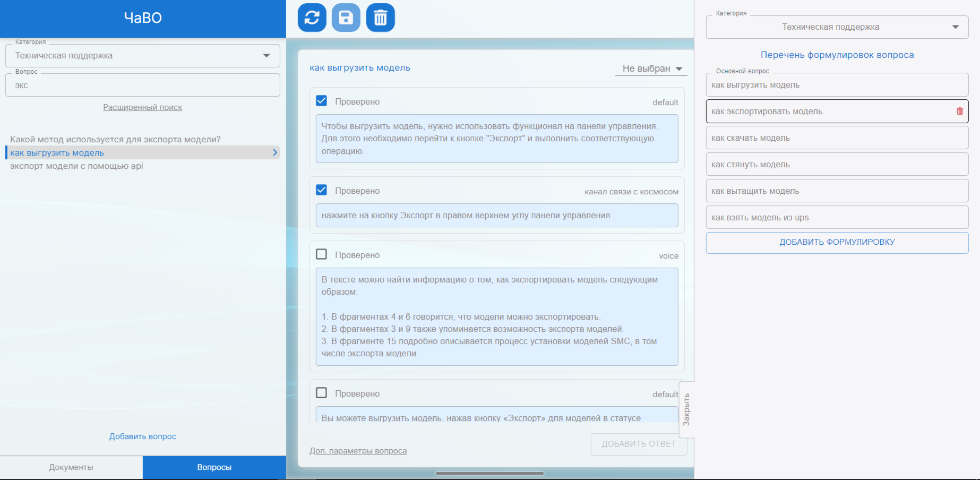Viewport: 980px width, 480px height.
Task: Uncheck 'Проверено' for the first default answer
Action: pyautogui.click(x=321, y=101)
